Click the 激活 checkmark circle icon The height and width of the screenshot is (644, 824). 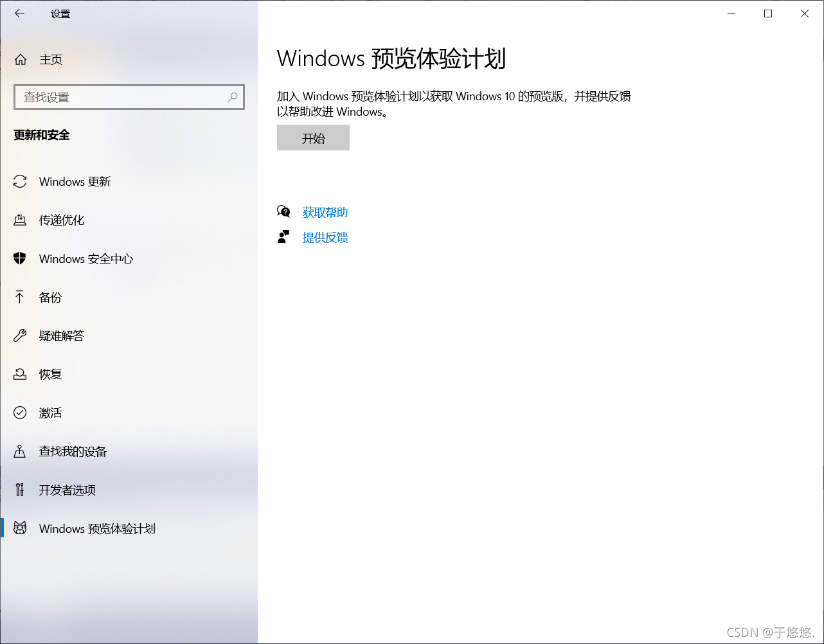[20, 413]
